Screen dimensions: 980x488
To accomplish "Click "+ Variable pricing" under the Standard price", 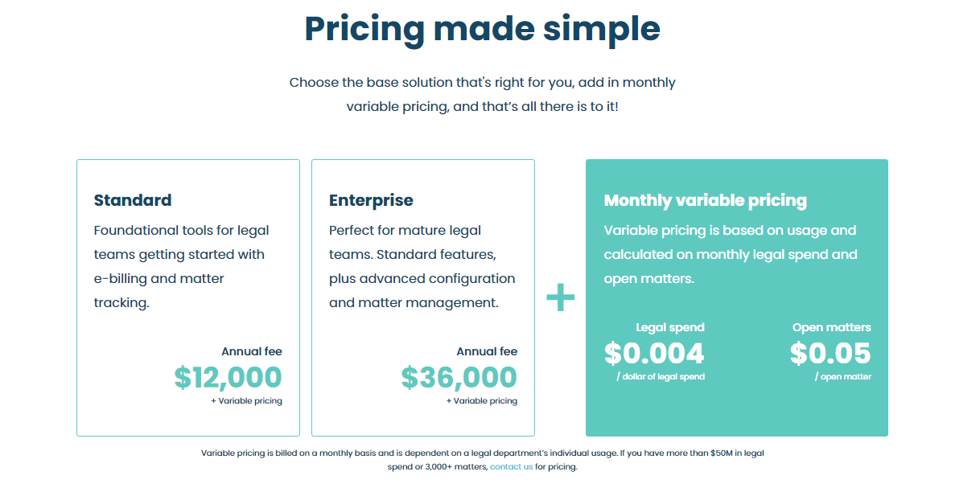I will [x=246, y=400].
